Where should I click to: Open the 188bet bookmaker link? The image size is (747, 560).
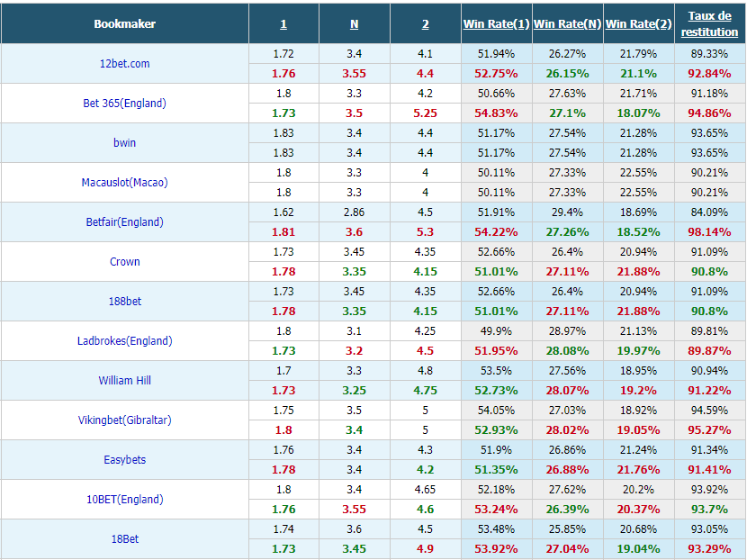[x=124, y=301]
